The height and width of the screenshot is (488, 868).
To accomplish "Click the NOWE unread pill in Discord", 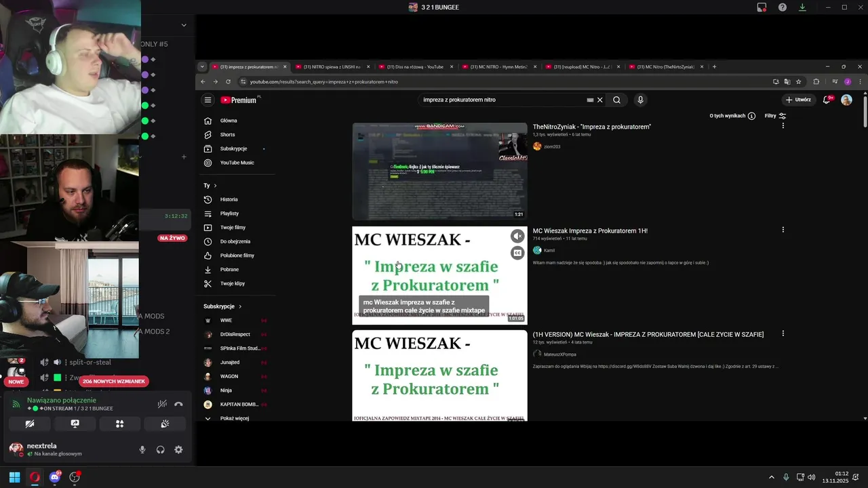I will (16, 382).
